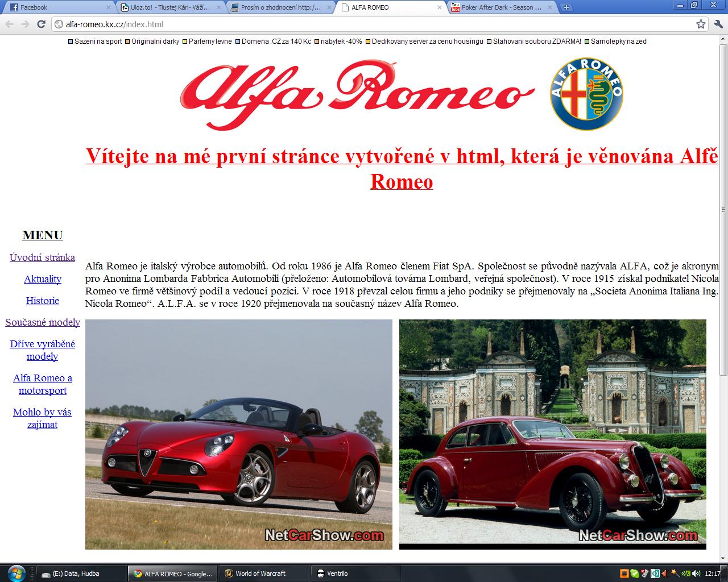Reload the page with the refresh icon

click(x=41, y=24)
